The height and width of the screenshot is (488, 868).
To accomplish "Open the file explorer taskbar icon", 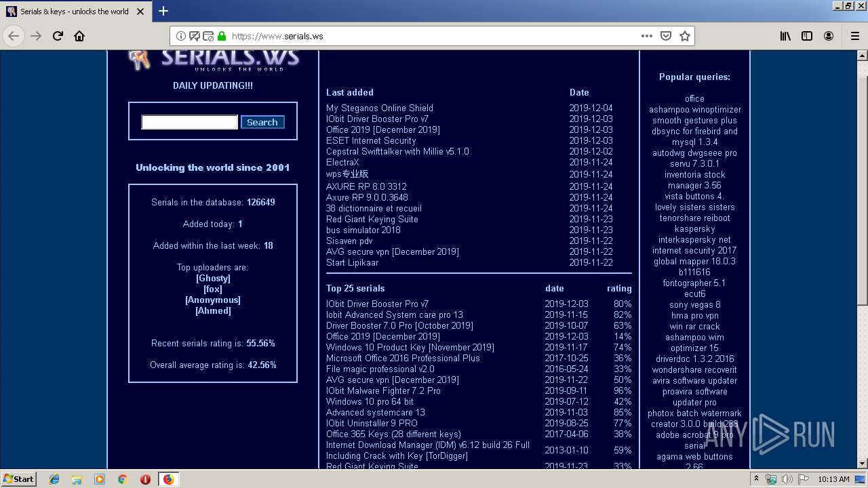I will (x=77, y=479).
